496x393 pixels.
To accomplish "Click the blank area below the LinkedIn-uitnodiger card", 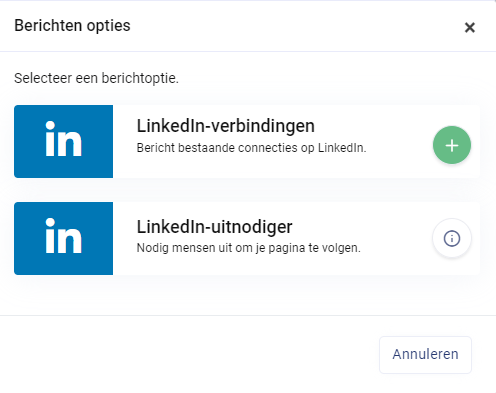I will 247,295.
